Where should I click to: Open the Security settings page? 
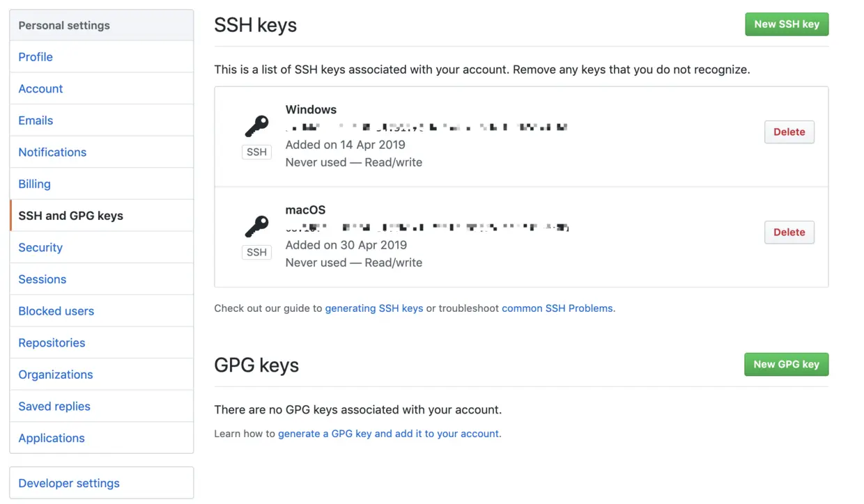[40, 247]
